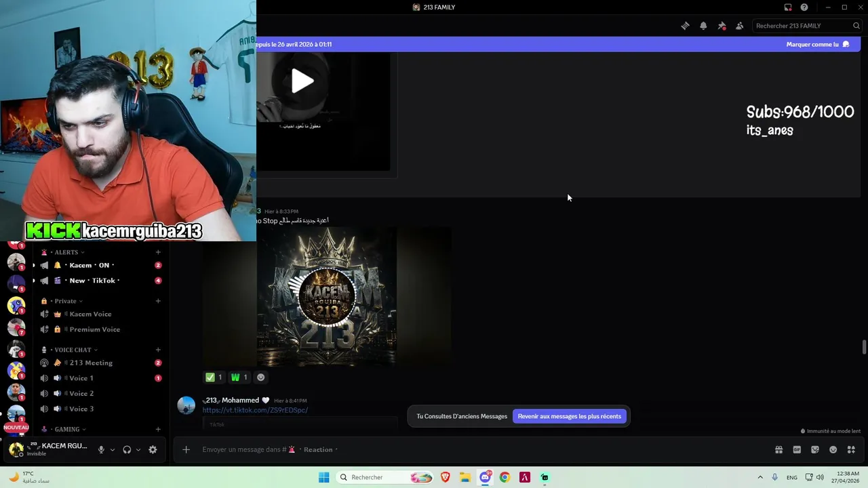Open microphone input options arrow

(113, 449)
